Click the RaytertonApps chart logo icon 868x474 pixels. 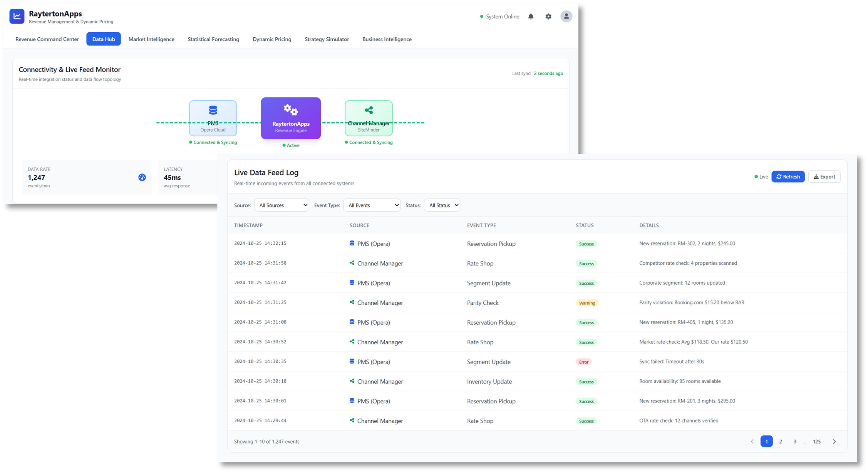pos(17,16)
